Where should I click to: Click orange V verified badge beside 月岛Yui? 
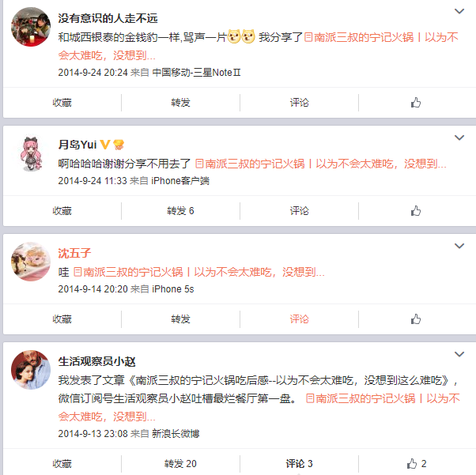(x=104, y=145)
